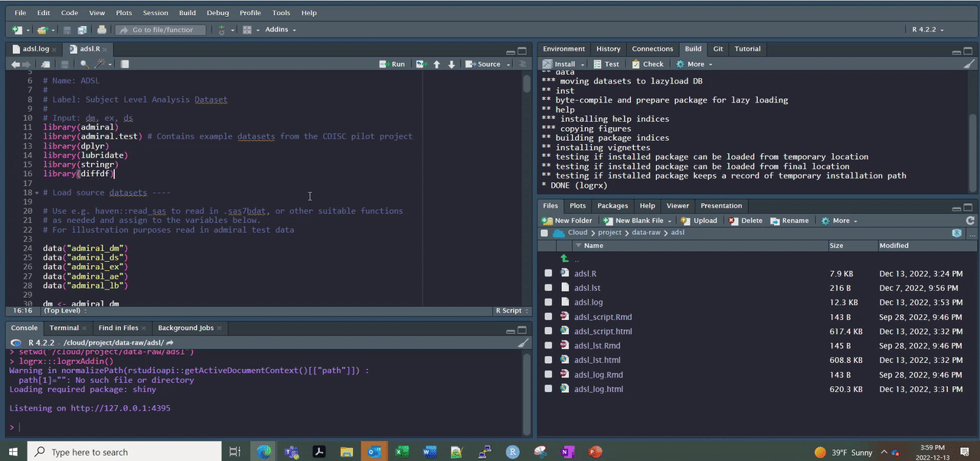Click the print icon in the main toolbar
The image size is (980, 461).
click(x=102, y=30)
